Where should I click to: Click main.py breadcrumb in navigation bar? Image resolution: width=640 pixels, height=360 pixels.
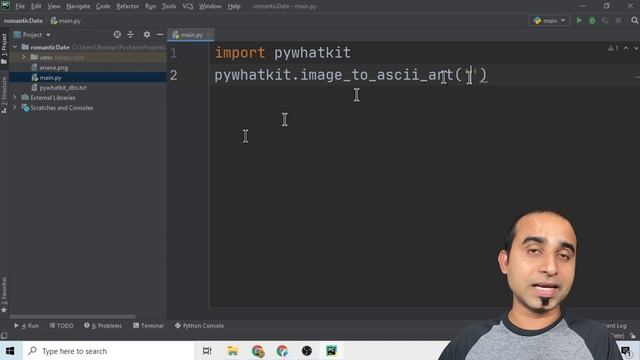66,21
